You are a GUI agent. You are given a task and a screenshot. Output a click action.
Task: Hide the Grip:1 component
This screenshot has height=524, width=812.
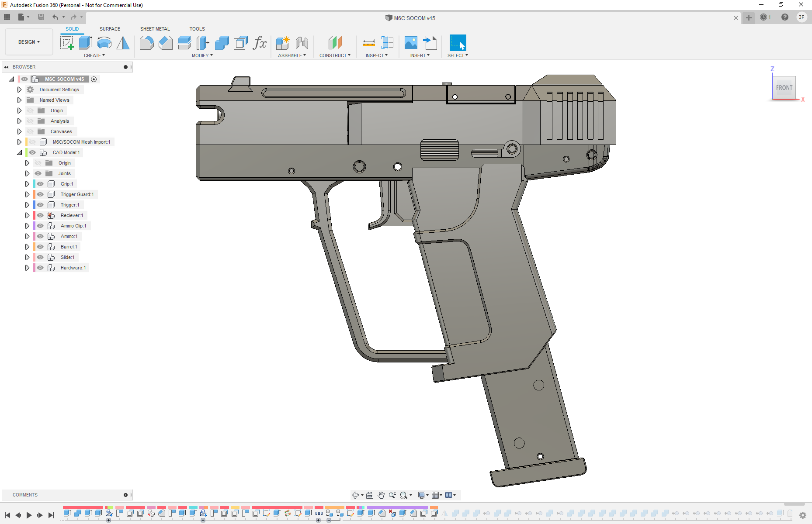(x=40, y=184)
